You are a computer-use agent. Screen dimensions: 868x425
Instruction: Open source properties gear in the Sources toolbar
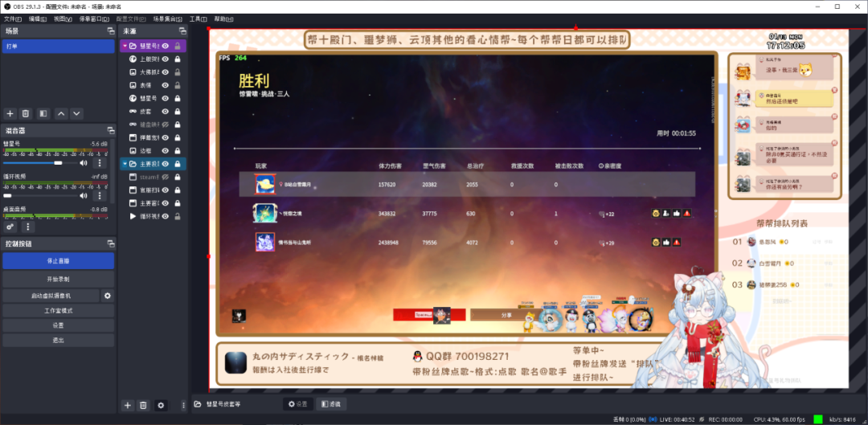click(161, 406)
